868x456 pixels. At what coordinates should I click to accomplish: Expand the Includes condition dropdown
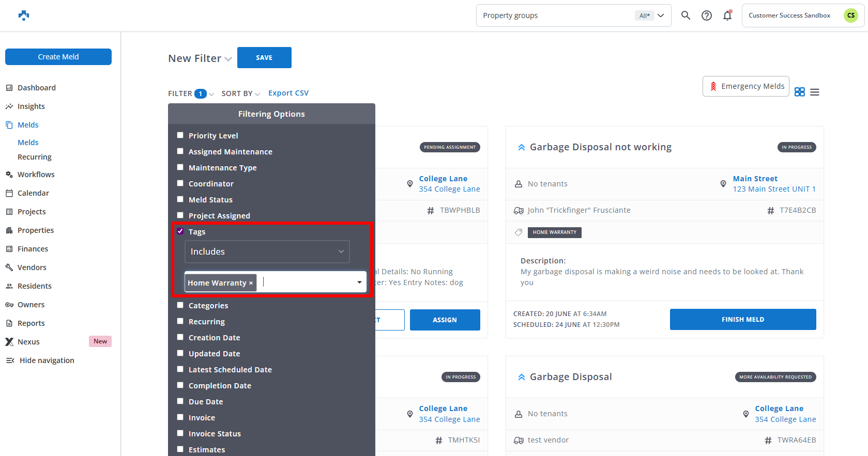click(267, 251)
